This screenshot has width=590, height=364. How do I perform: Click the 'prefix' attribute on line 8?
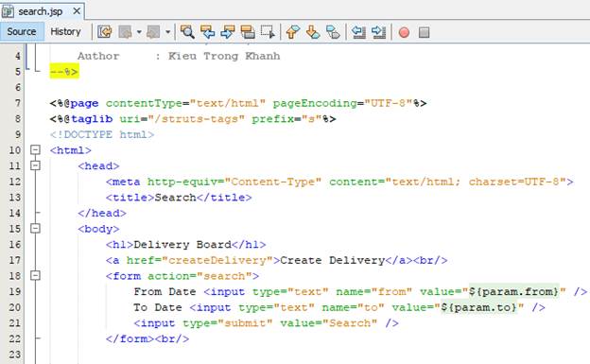click(273, 119)
